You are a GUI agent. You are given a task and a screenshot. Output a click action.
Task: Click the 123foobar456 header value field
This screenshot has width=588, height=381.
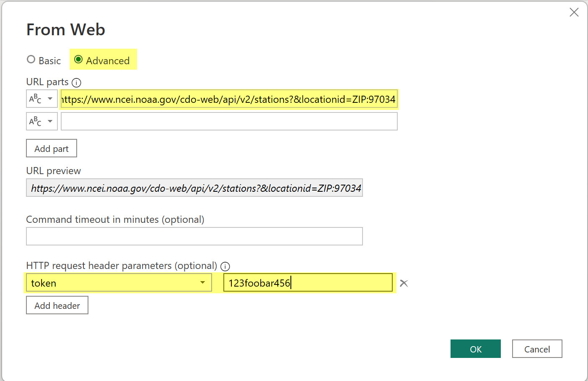click(x=308, y=283)
